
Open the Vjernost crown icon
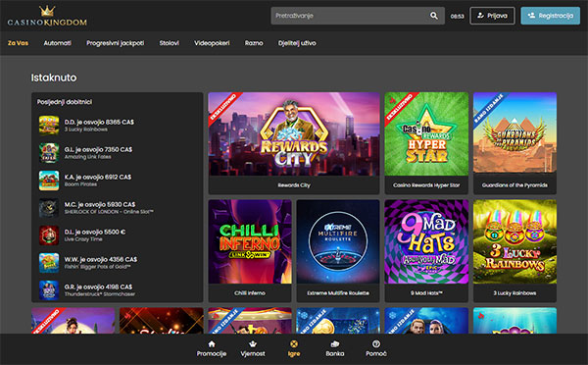(253, 344)
